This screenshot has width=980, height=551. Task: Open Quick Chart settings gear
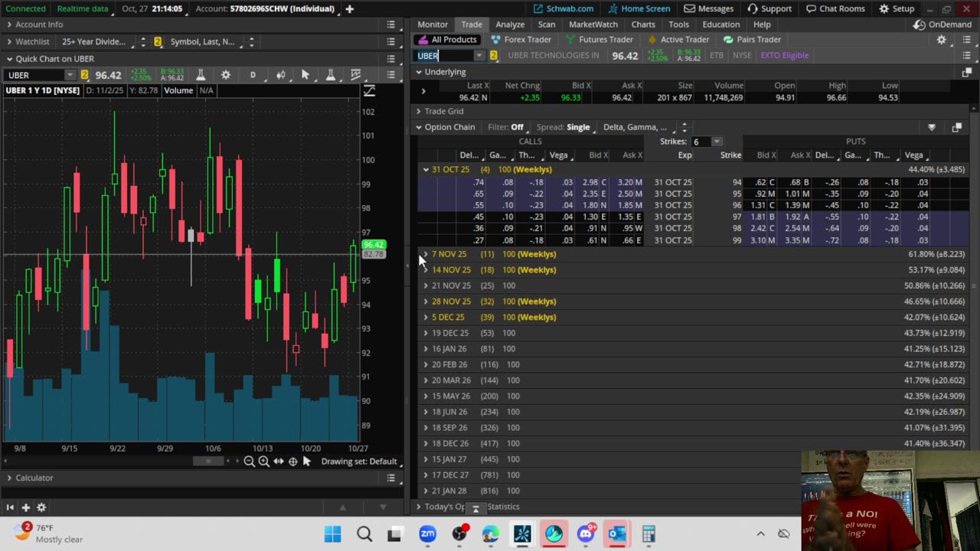coord(226,75)
